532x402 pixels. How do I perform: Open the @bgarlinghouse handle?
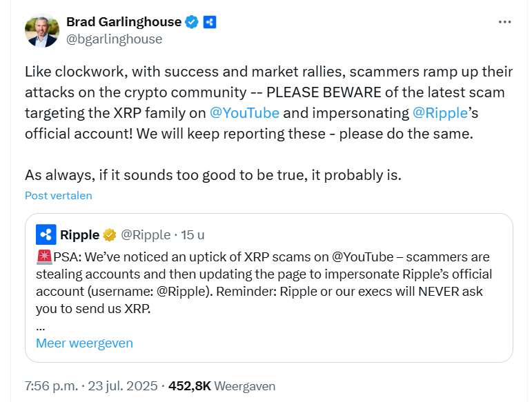coord(114,39)
